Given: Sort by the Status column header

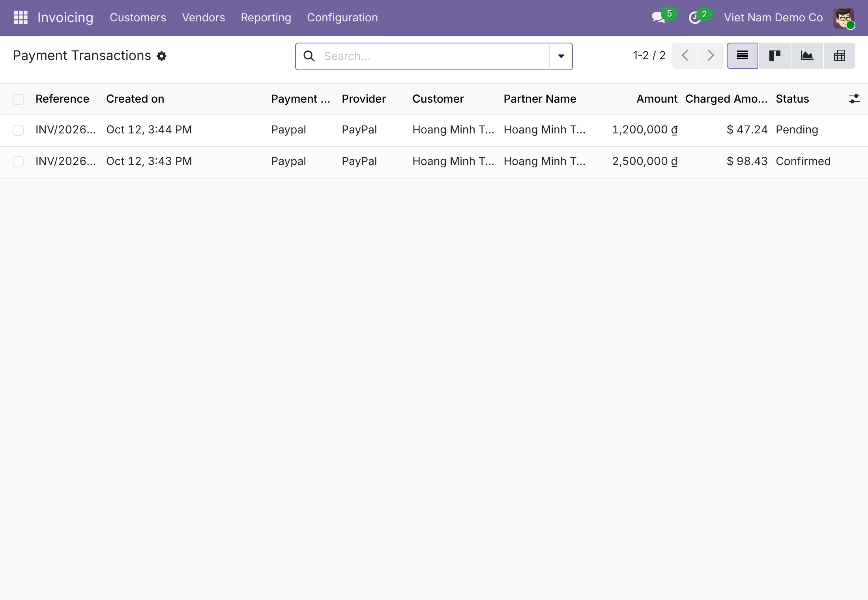Looking at the screenshot, I should tap(792, 99).
